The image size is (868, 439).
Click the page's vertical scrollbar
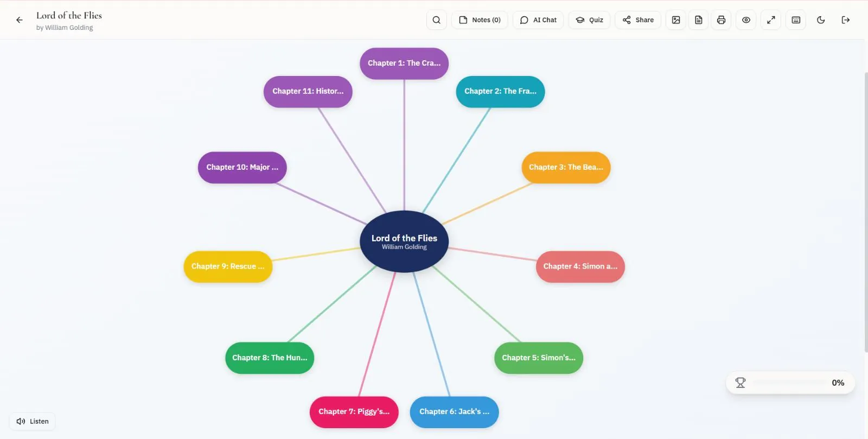(866, 212)
